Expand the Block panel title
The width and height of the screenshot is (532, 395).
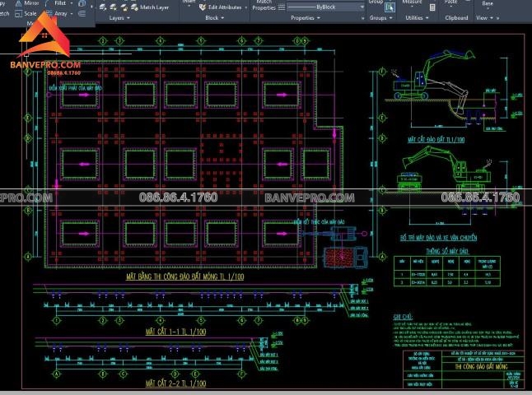tap(214, 17)
